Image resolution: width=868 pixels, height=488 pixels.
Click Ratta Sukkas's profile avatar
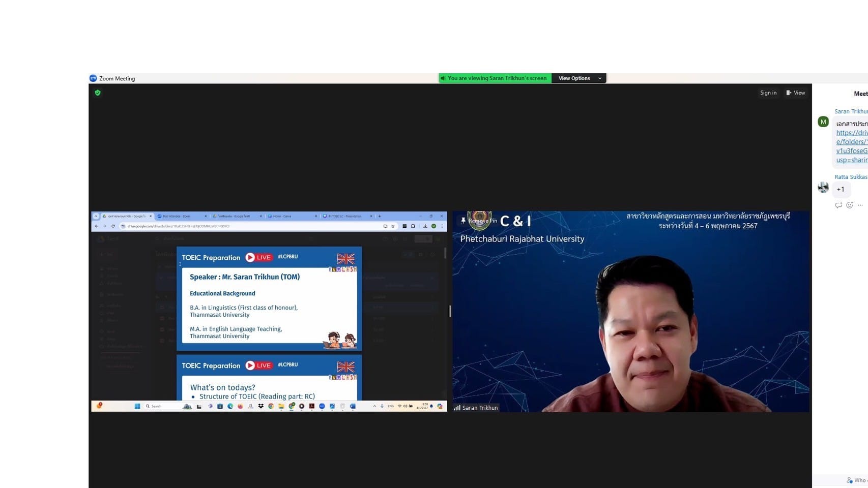point(823,187)
